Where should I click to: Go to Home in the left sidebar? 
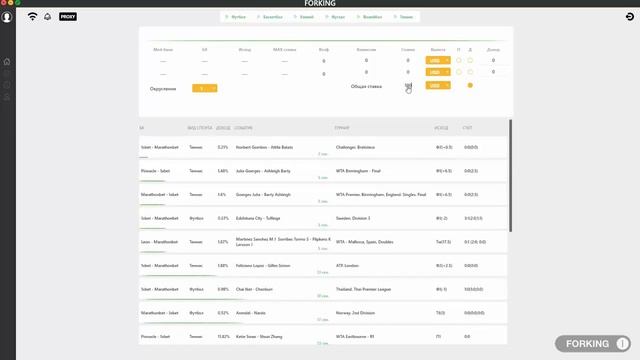coord(7,62)
